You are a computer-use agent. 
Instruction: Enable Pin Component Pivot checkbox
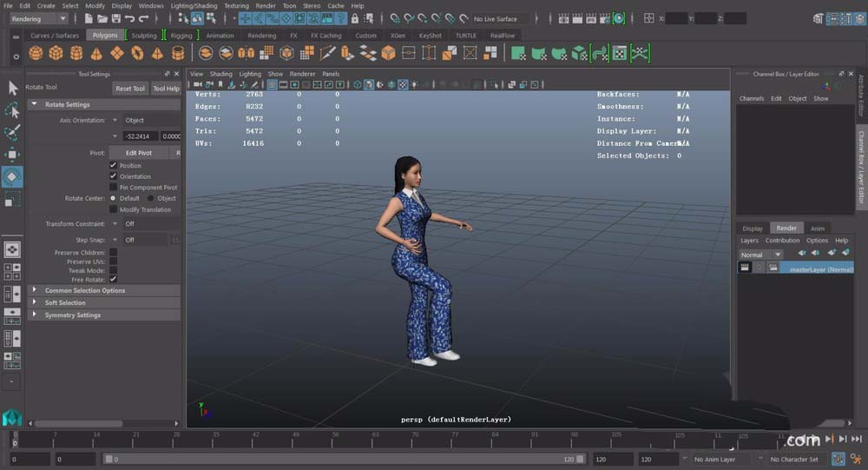coord(113,187)
